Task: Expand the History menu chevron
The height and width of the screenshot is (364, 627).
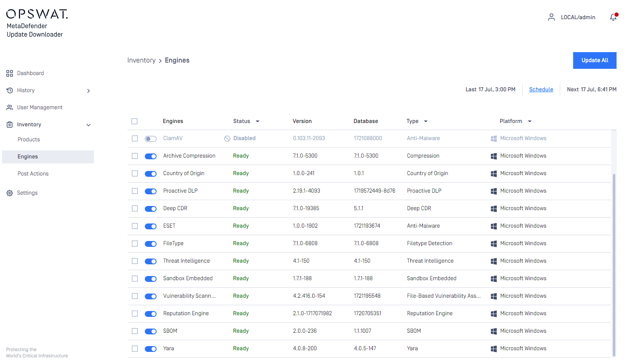Action: 88,91
